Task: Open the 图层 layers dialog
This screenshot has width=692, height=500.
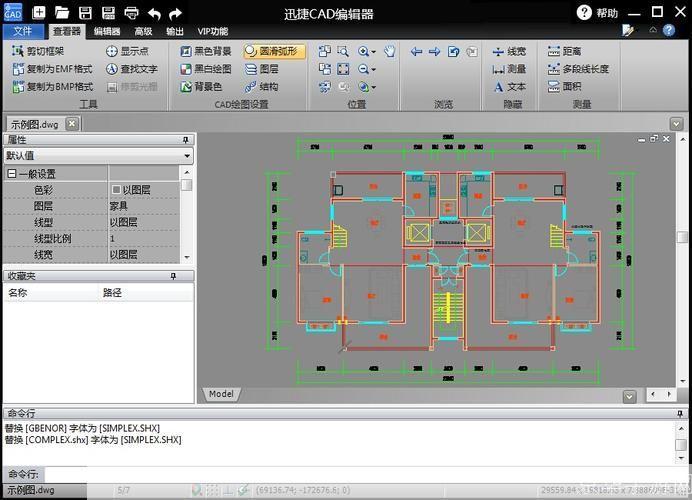Action: (261, 69)
